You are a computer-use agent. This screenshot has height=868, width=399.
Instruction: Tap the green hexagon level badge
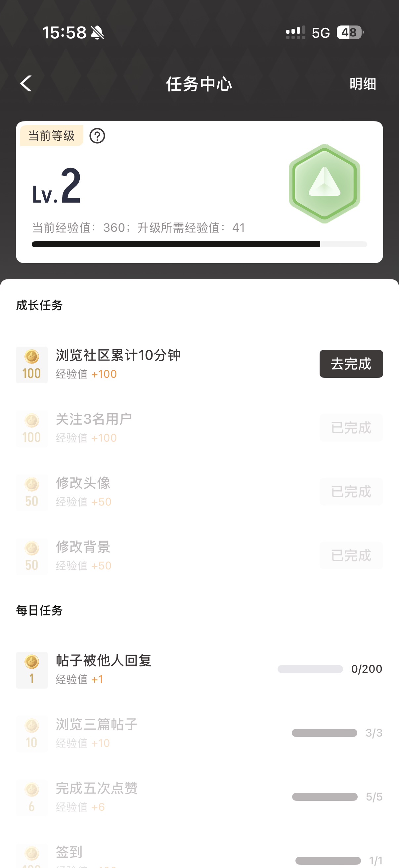(x=324, y=183)
